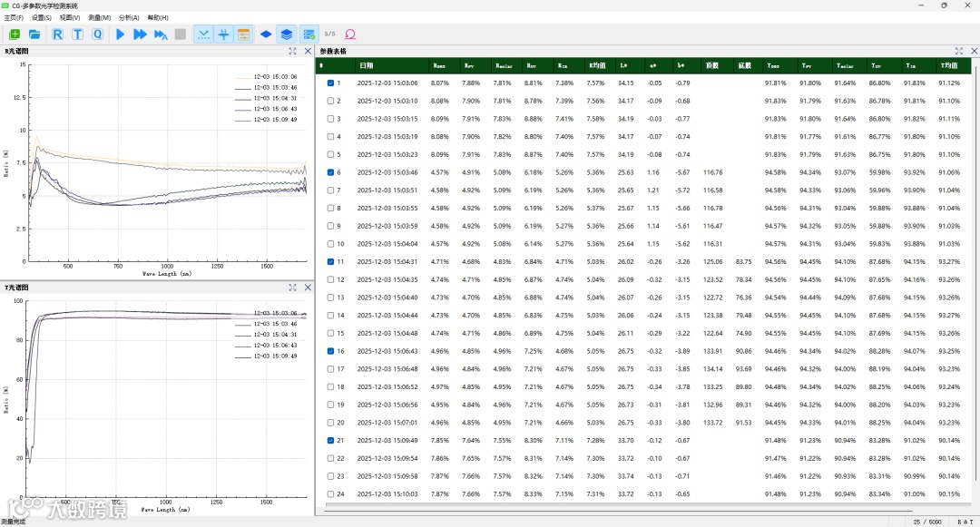Click the green new file icon
The width and height of the screenshot is (980, 527).
coord(15,34)
